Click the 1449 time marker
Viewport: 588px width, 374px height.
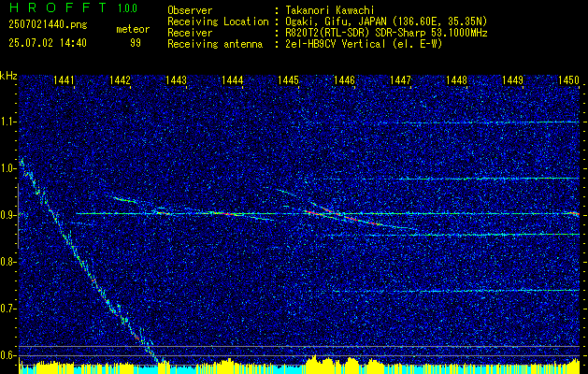pyautogui.click(x=512, y=79)
